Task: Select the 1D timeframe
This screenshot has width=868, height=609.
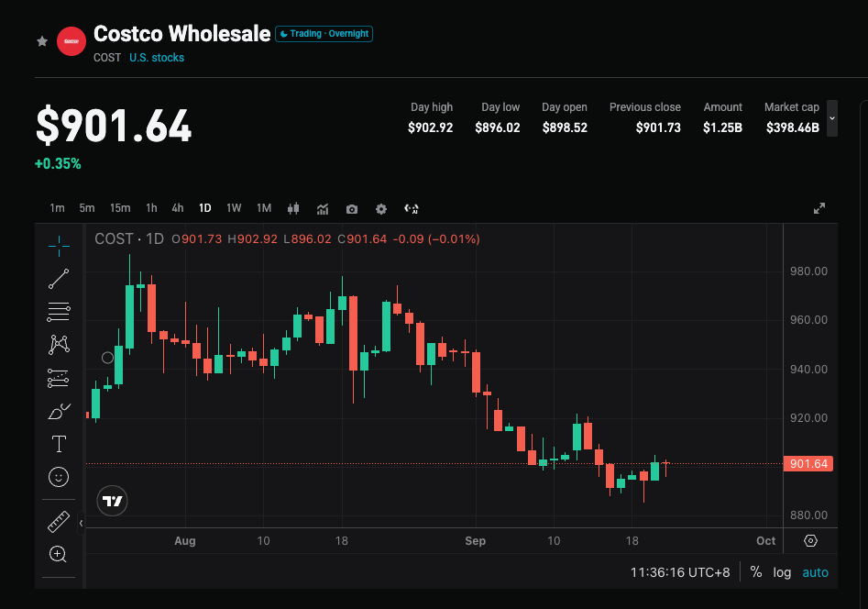Action: point(204,208)
